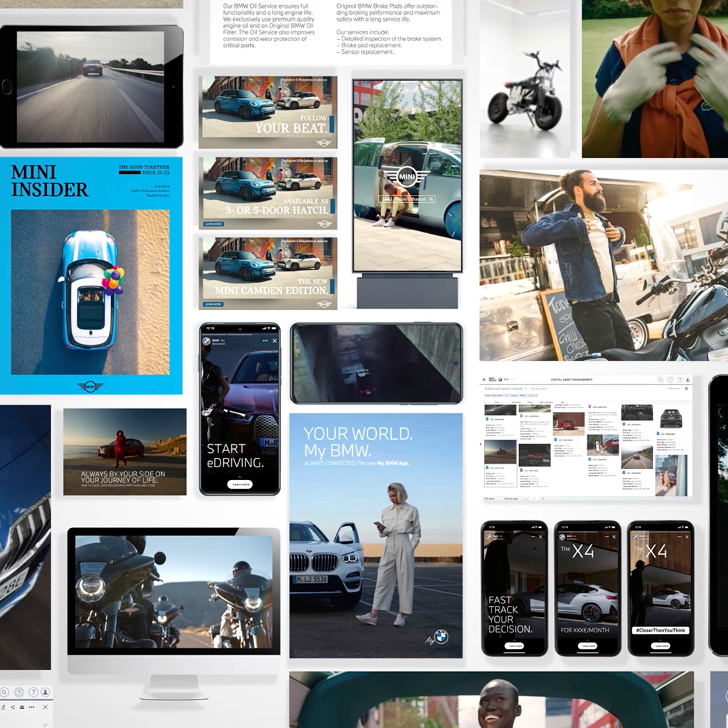Viewport: 728px width, 728px height.
Task: Click the MINI Vision Urbanaut search field
Action: [406, 199]
